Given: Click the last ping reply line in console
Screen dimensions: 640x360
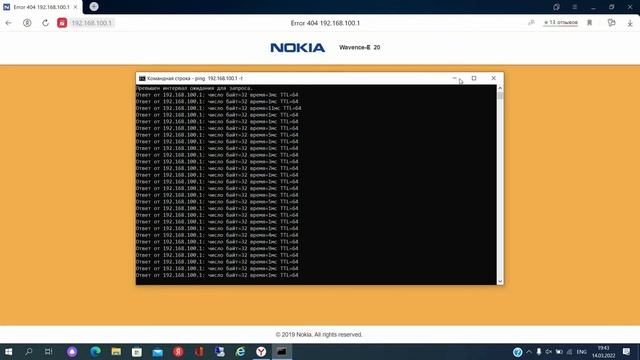Looking at the screenshot, I should (217, 275).
